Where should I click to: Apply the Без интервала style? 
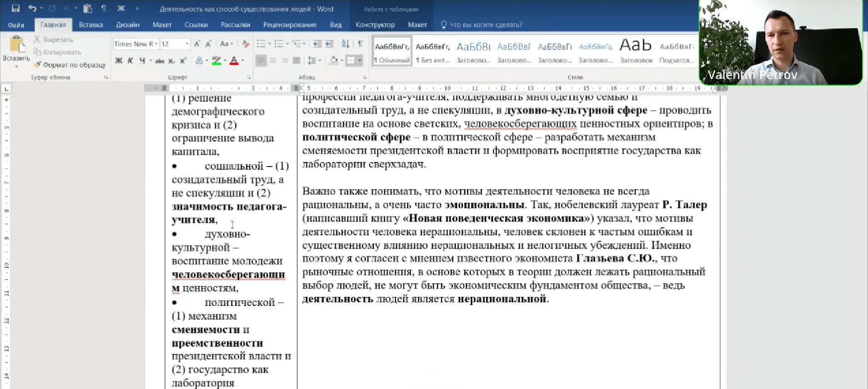coord(433,52)
